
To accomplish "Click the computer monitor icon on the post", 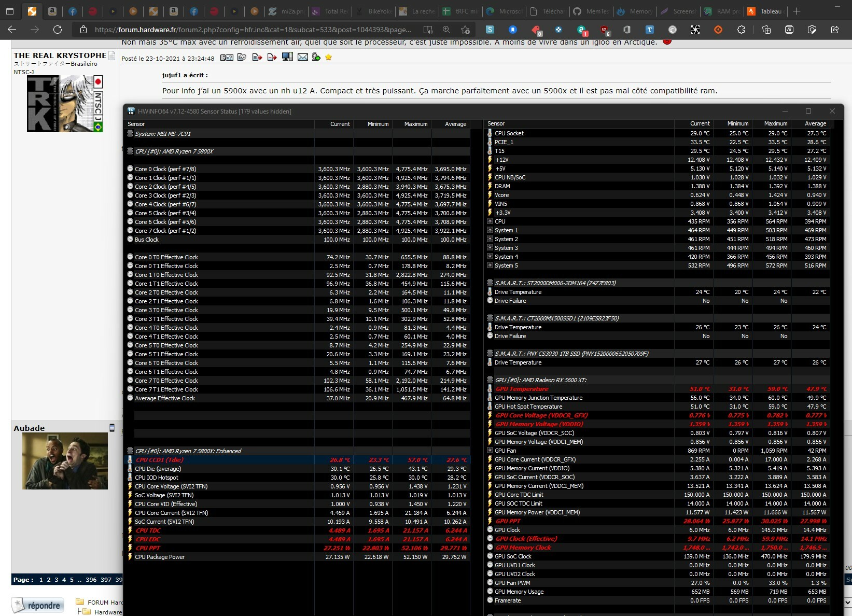I will 287,57.
